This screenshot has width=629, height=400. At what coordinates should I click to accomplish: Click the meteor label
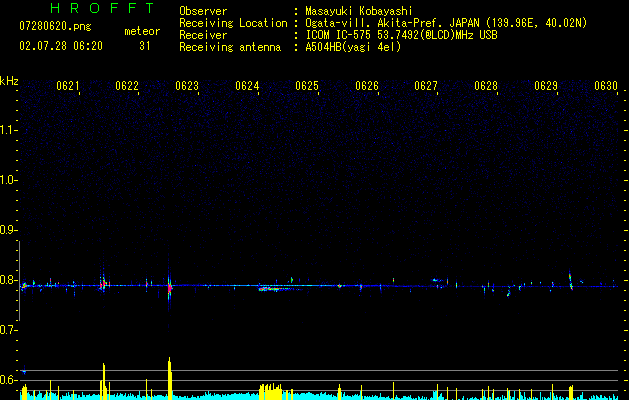(142, 31)
